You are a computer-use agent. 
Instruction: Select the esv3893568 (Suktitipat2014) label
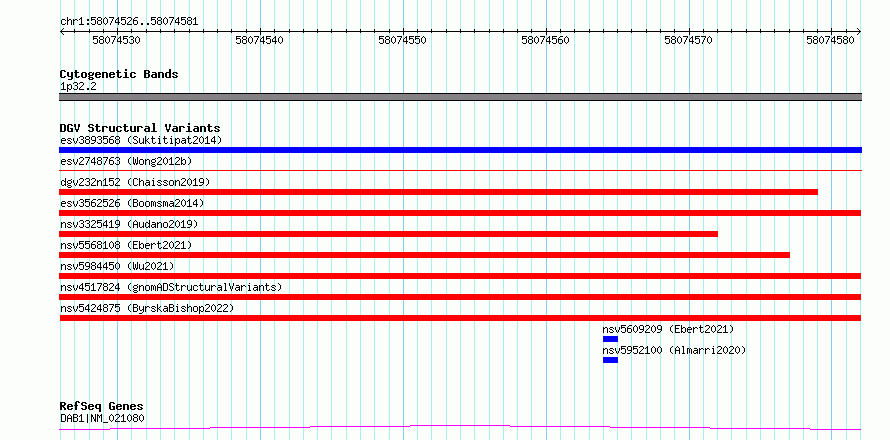(x=141, y=140)
